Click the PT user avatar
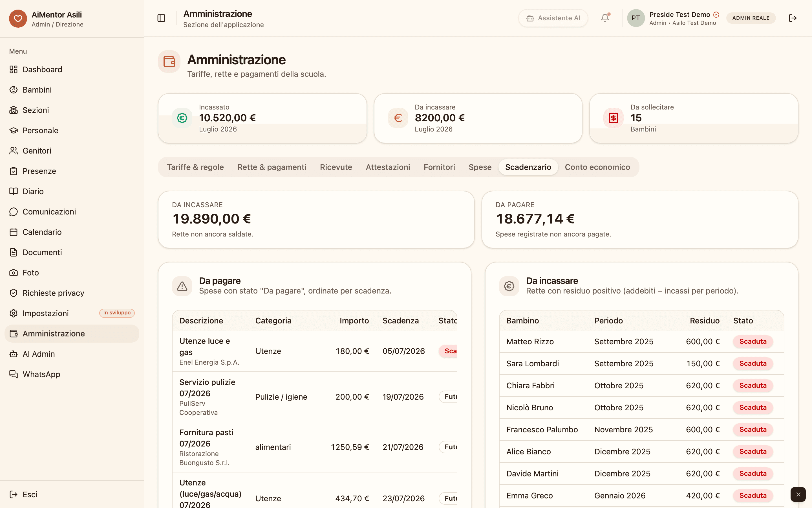812x508 pixels. click(636, 18)
